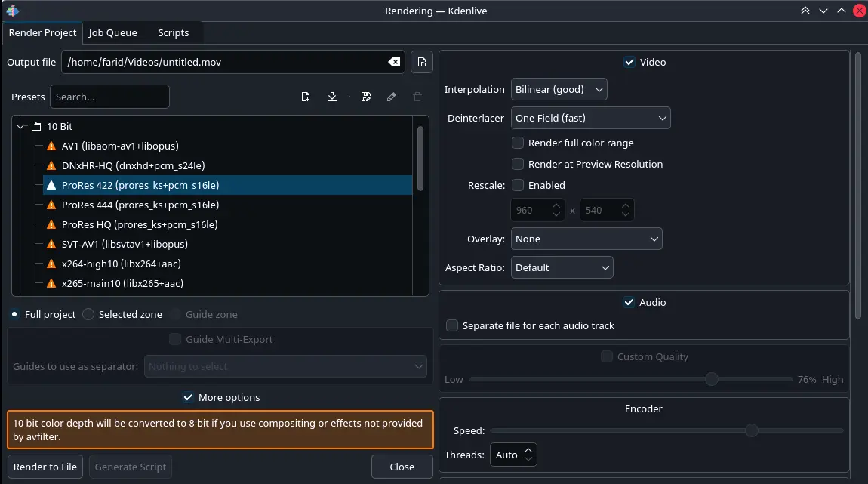
Task: Switch to the Job Queue tab
Action: click(x=113, y=32)
